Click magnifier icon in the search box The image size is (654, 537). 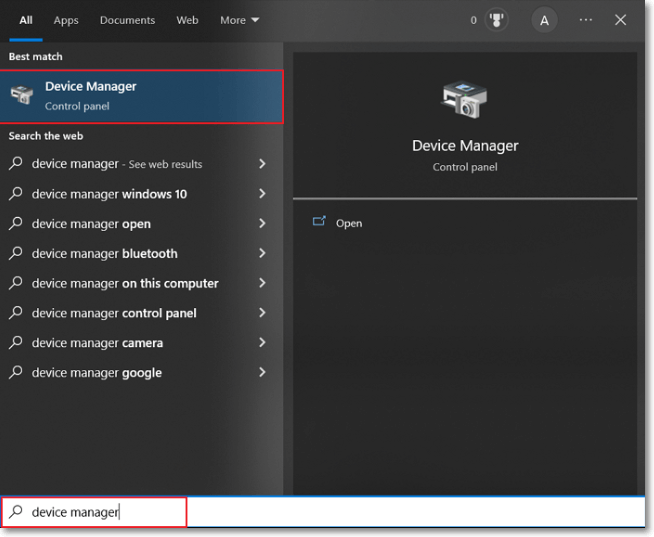click(16, 511)
